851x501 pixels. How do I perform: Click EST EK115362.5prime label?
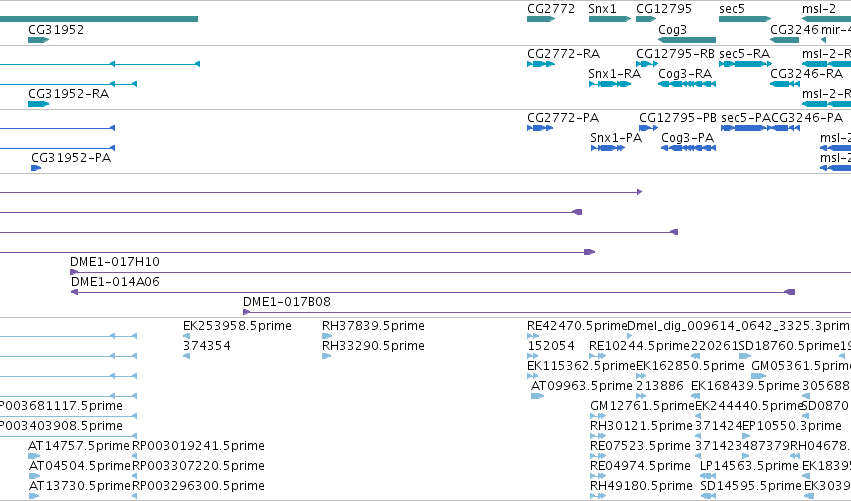[581, 366]
